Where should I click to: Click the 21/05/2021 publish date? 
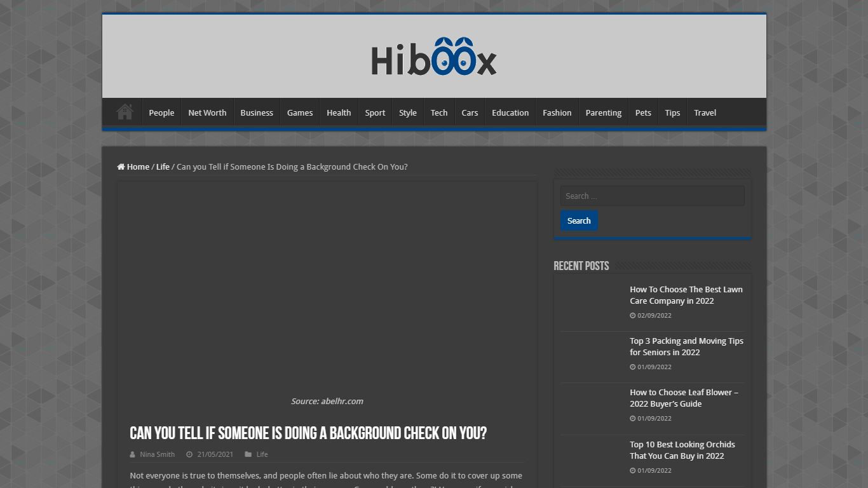pos(215,454)
